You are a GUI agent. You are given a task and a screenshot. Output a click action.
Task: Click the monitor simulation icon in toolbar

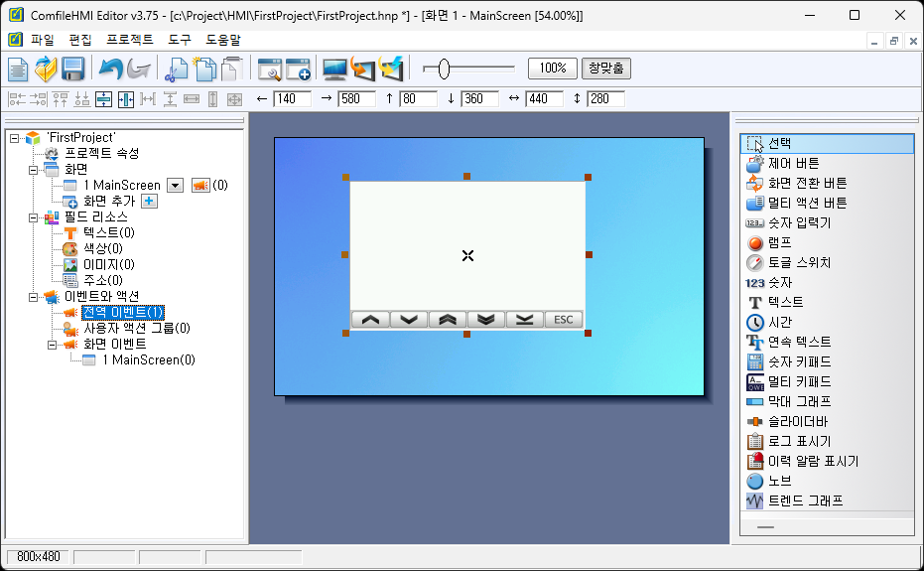(335, 69)
